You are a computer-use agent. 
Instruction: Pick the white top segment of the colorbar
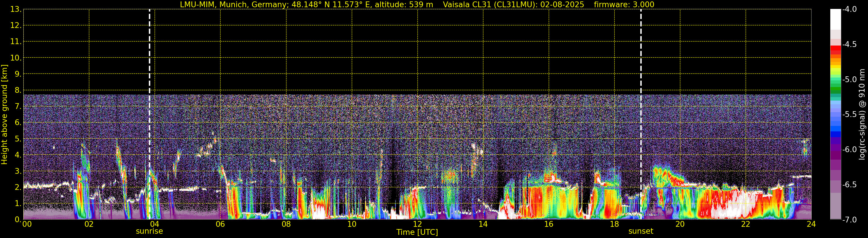pos(835,18)
